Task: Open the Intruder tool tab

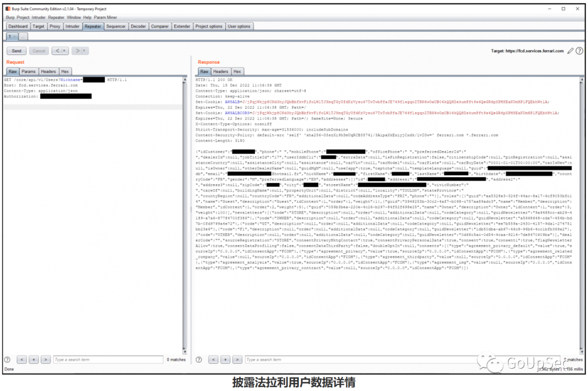Action: tap(72, 26)
